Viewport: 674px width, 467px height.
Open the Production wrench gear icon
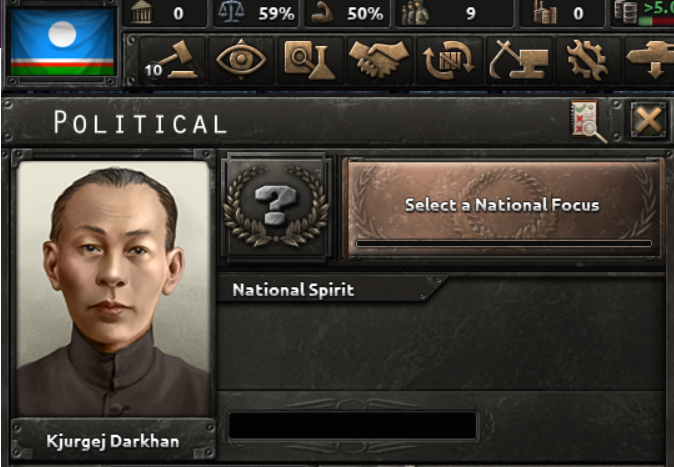coord(588,60)
